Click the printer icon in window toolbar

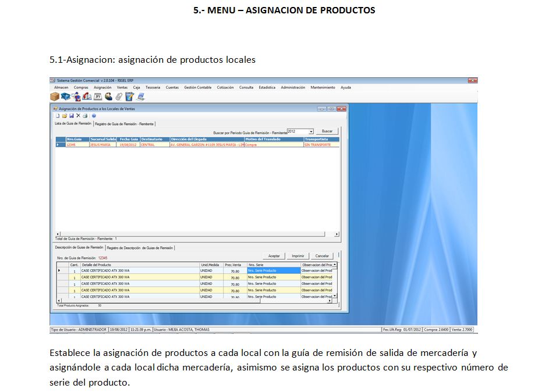point(85,116)
